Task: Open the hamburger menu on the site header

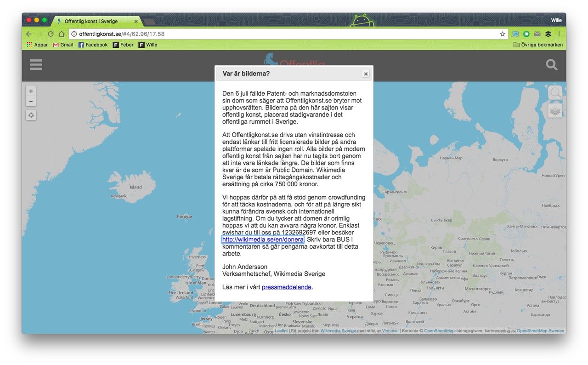Action: click(x=36, y=65)
